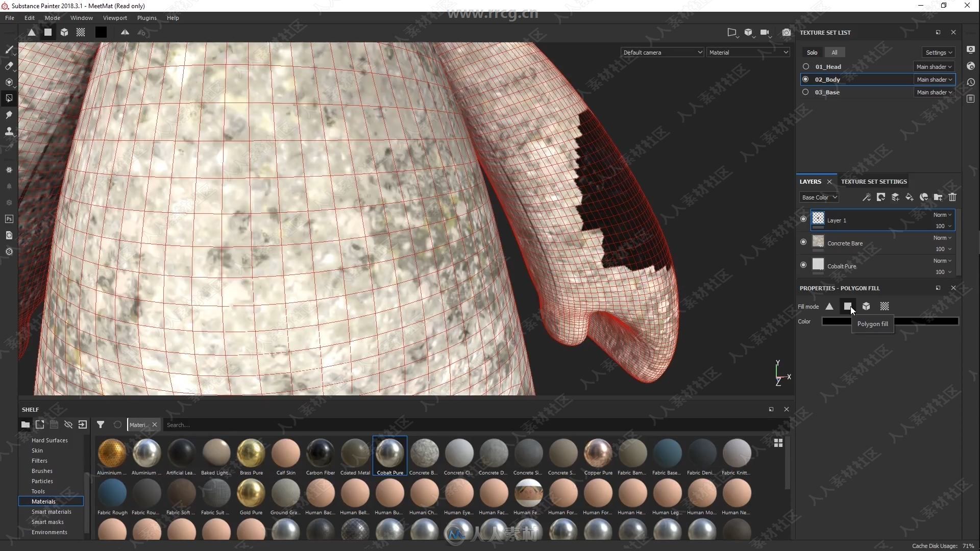Open the Base Color channel dropdown
Screen dimensions: 980x551
pyautogui.click(x=819, y=197)
